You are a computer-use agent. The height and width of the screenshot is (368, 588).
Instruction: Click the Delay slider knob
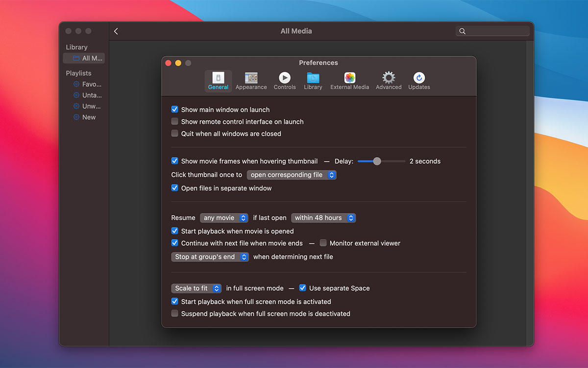click(x=377, y=161)
